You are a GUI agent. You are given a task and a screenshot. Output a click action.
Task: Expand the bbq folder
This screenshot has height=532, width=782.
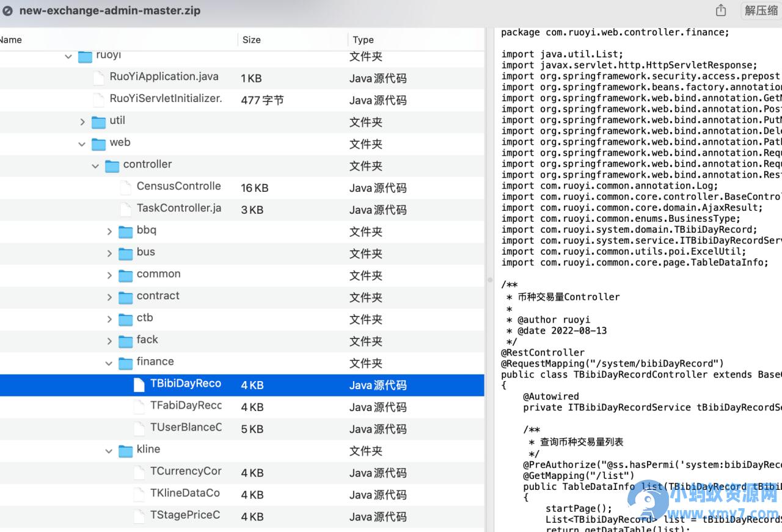tap(109, 231)
